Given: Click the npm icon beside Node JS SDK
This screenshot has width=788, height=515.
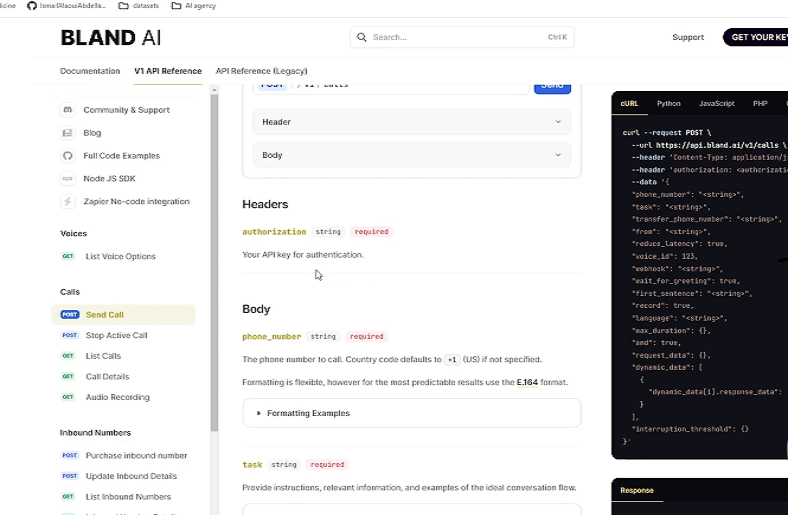Looking at the screenshot, I should tap(67, 178).
